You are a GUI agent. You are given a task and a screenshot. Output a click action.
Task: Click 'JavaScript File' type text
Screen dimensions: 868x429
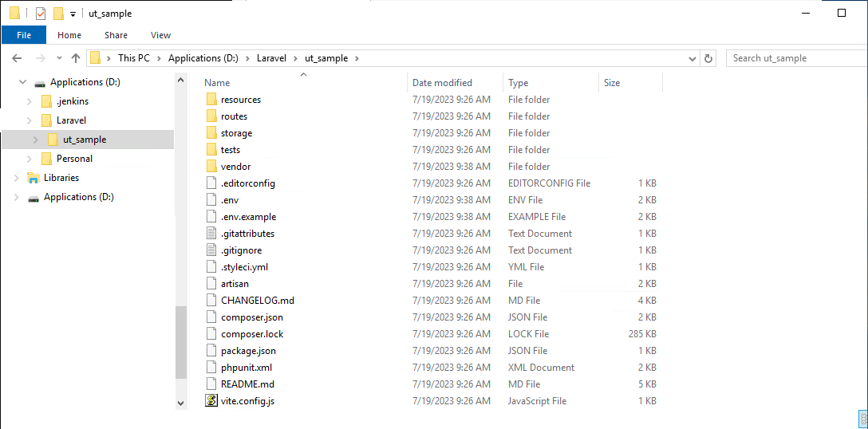(x=537, y=401)
